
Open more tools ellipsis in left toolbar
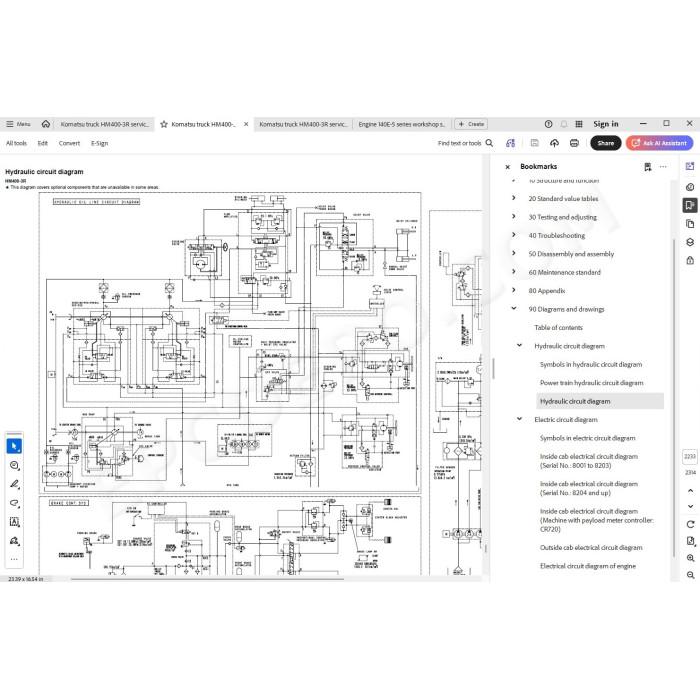pyautogui.click(x=14, y=559)
